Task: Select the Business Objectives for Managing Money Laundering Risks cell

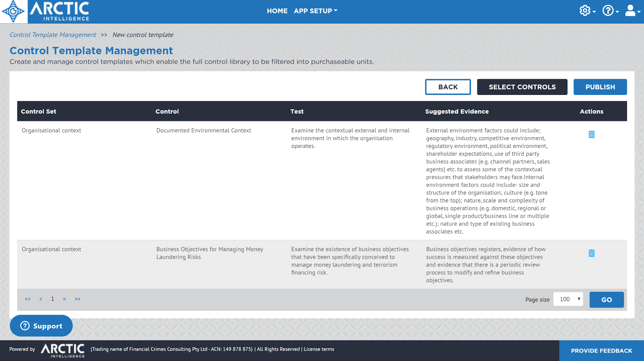Action: (x=210, y=253)
